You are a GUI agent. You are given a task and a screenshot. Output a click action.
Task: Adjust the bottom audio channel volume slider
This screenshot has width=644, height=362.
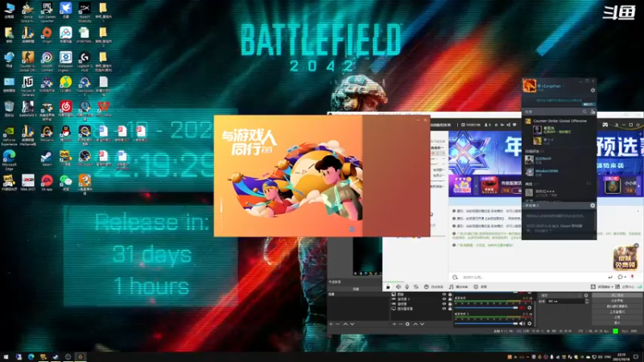(x=486, y=323)
